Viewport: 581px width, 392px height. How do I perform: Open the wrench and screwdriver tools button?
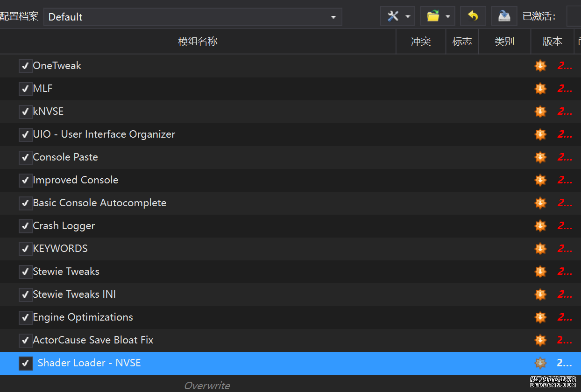(x=393, y=16)
